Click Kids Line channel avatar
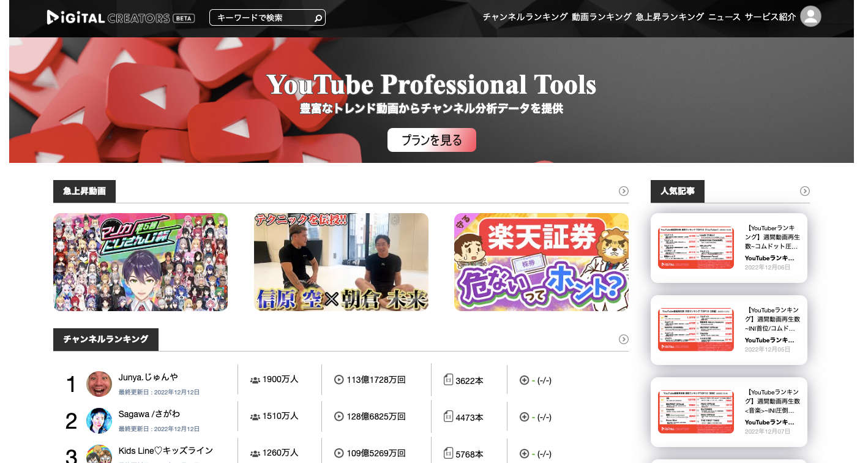This screenshot has height=463, width=868. click(99, 454)
